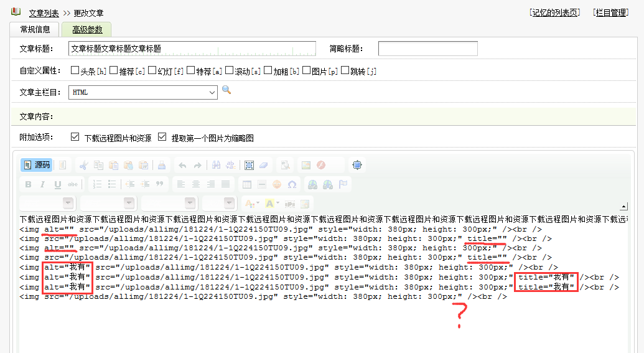Click the Find binoculars icon
Screen dimensions: 644x353
point(216,165)
